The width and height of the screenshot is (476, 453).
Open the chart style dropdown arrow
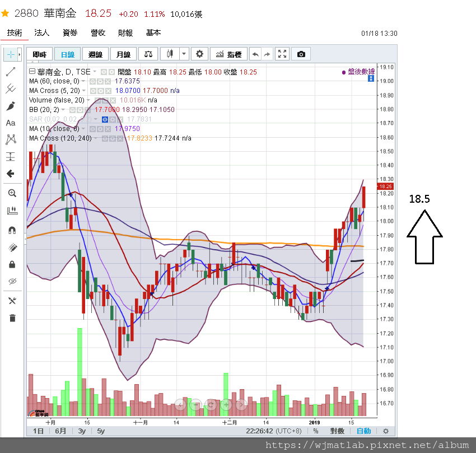click(x=184, y=54)
